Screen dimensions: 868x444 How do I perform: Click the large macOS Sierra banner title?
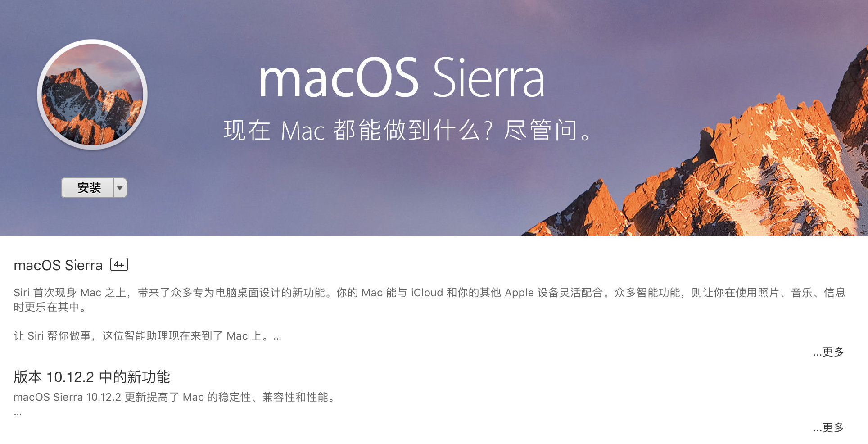tap(401, 78)
